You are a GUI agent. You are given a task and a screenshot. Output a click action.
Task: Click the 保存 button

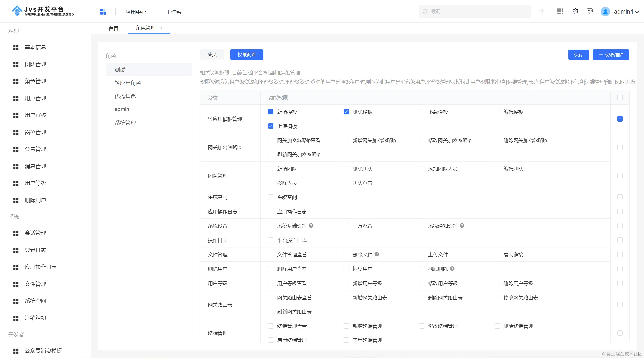pos(578,55)
